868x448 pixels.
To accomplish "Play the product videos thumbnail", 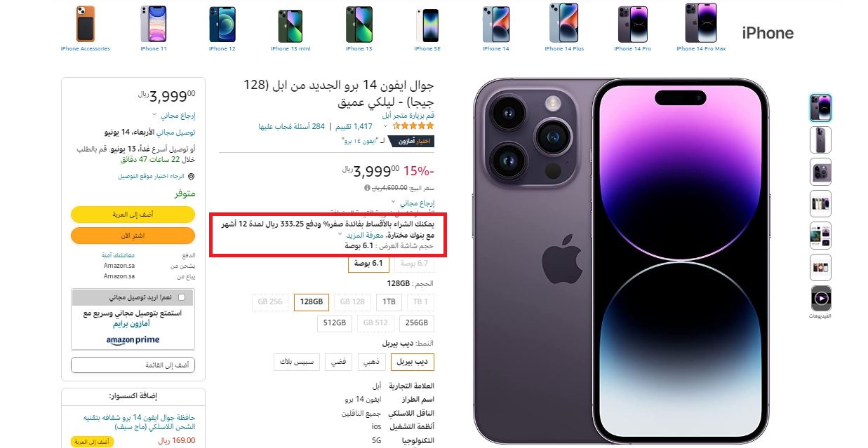I will click(x=820, y=299).
